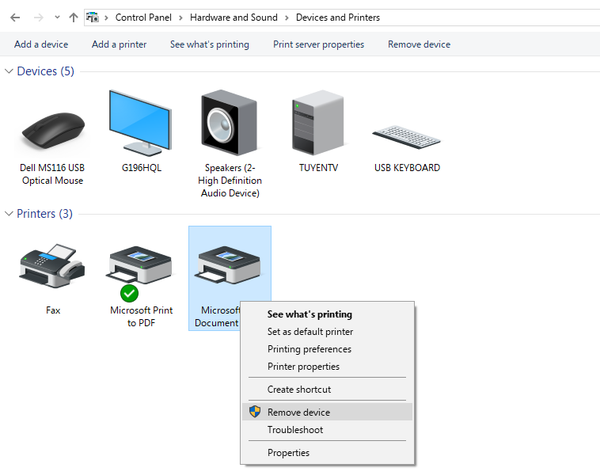Screen dimensions: 600x472
Task: Click See what's printing in toolbar
Action: pos(209,44)
